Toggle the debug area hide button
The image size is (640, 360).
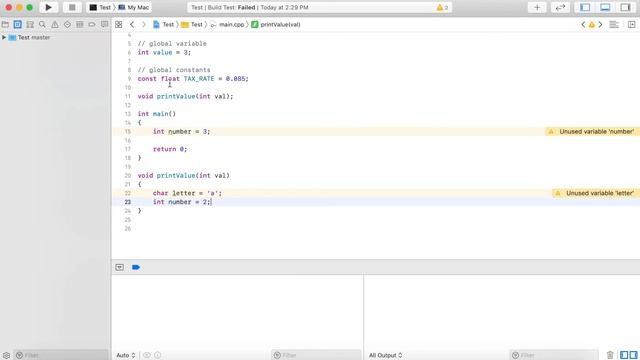119,267
